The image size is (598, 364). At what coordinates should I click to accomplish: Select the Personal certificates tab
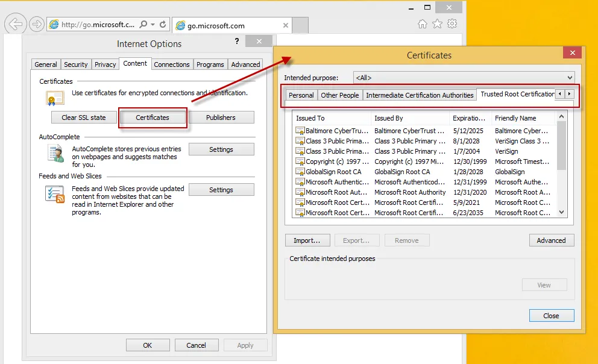click(x=301, y=95)
